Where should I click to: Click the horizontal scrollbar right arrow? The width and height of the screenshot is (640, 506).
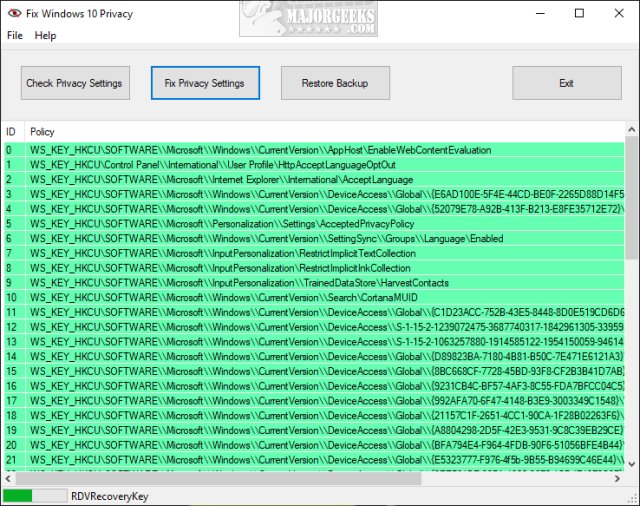pyautogui.click(x=617, y=478)
